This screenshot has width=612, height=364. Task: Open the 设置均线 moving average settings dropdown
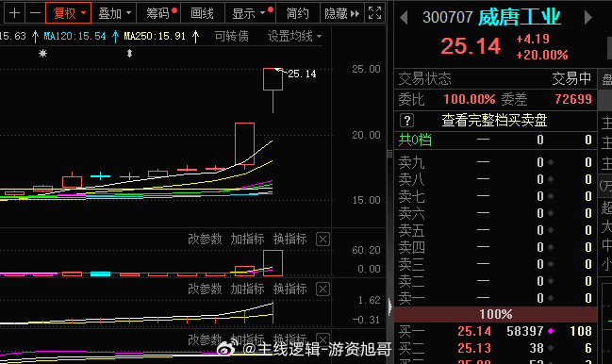[294, 36]
